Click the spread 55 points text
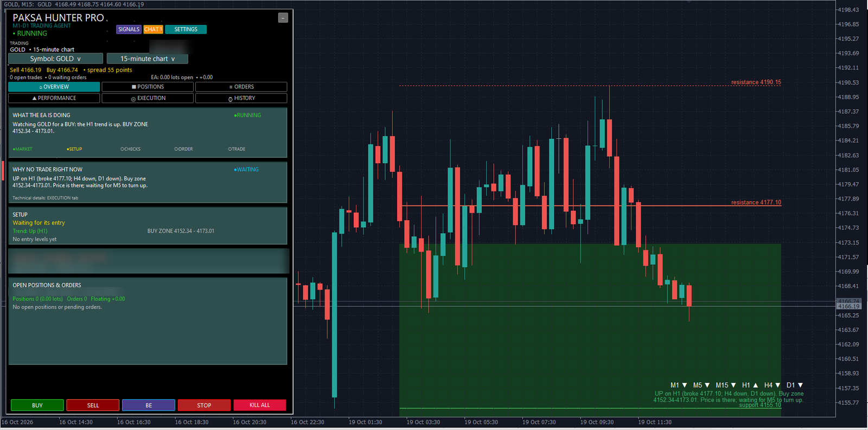Viewport: 868px width, 430px height. (x=110, y=70)
